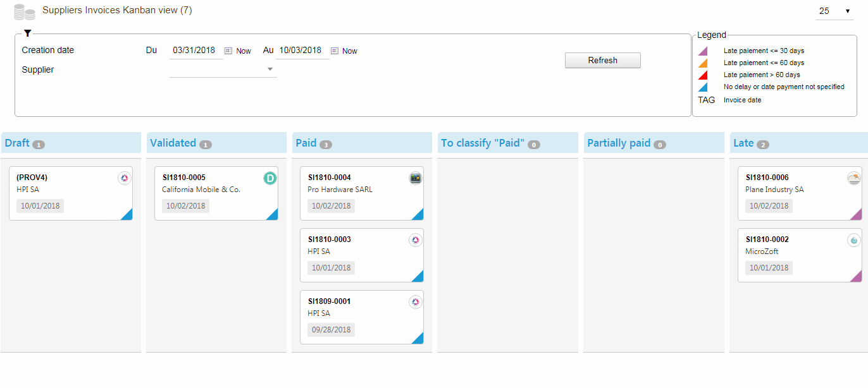Select the Late column header
This screenshot has width=868, height=388.
[x=743, y=143]
